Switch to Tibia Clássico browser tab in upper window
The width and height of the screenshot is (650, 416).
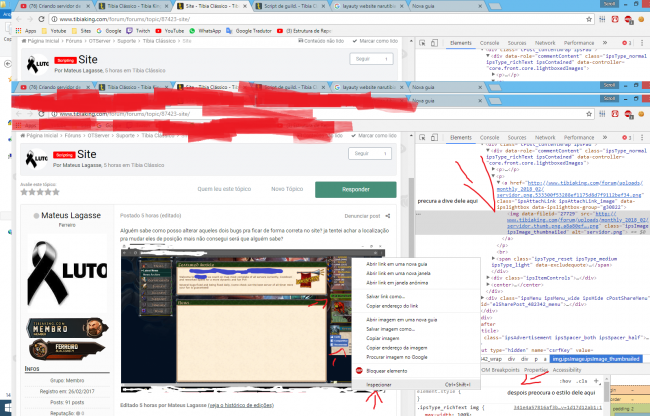tap(133, 6)
